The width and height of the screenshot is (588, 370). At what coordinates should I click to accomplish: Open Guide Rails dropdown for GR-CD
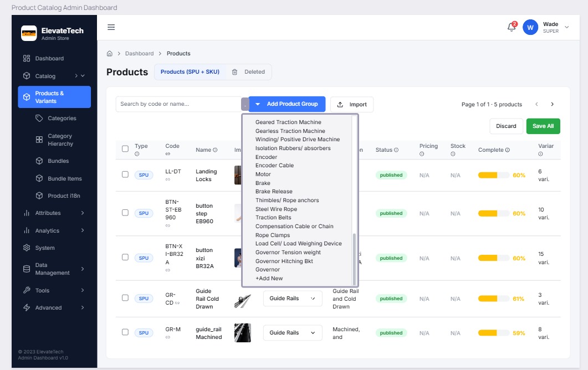coord(292,299)
